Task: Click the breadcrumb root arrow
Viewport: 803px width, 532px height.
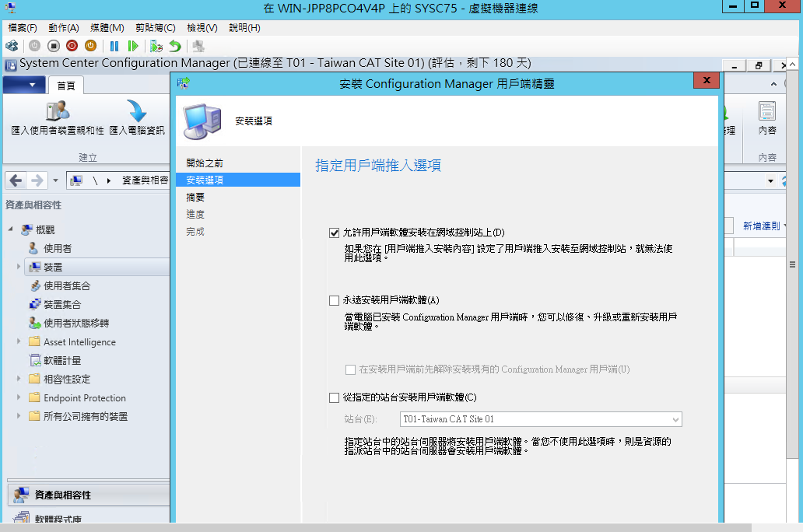Action: pyautogui.click(x=109, y=180)
